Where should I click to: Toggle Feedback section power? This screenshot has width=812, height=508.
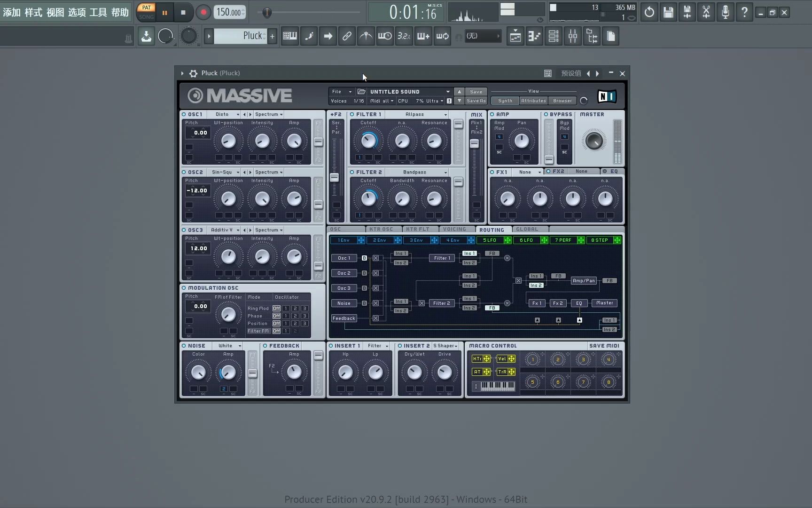click(265, 346)
